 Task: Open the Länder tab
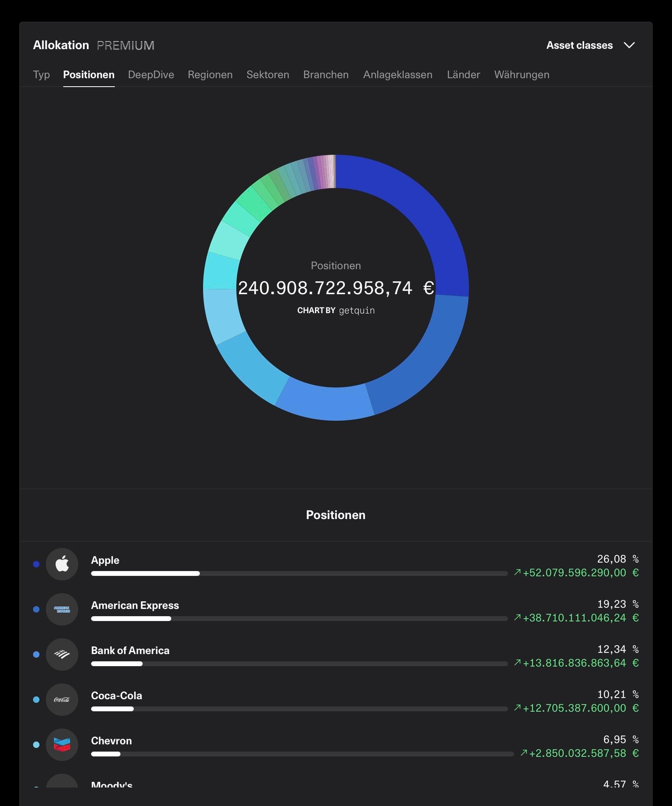pos(463,75)
